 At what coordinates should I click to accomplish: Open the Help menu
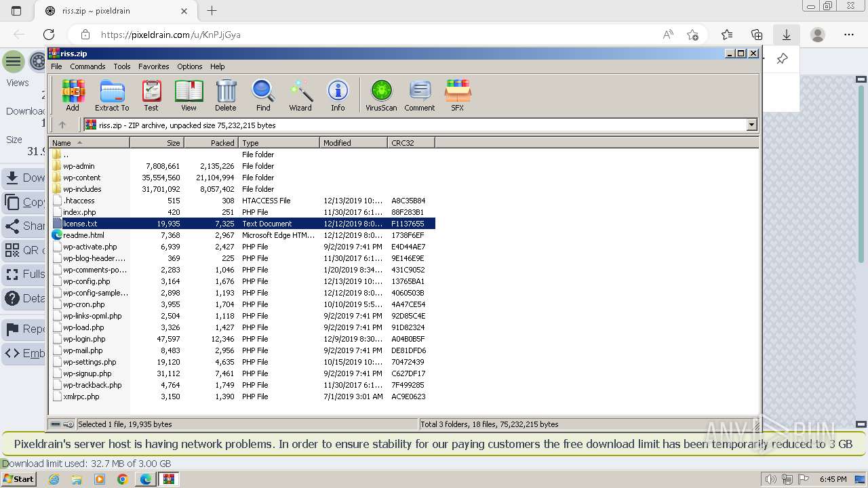pyautogui.click(x=217, y=66)
